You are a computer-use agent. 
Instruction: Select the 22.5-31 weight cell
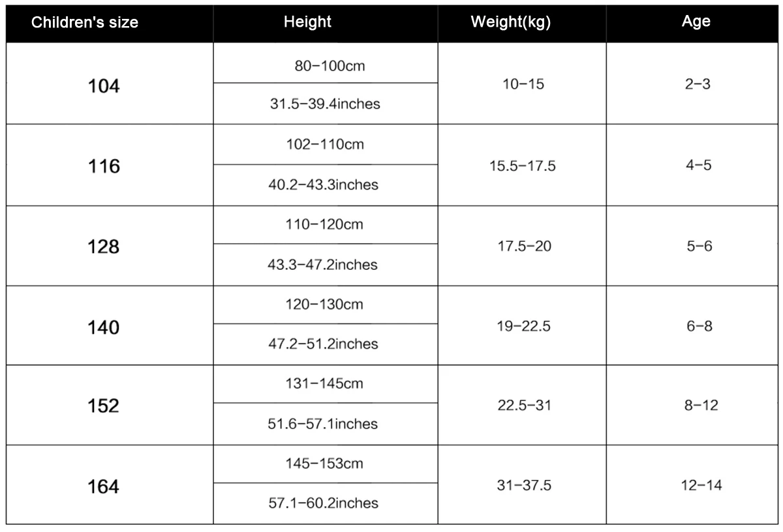(x=524, y=405)
